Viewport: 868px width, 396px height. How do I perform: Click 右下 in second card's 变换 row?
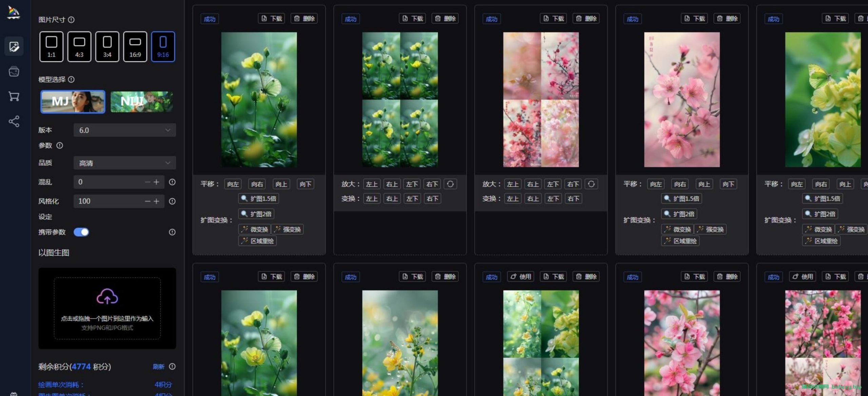(432, 199)
